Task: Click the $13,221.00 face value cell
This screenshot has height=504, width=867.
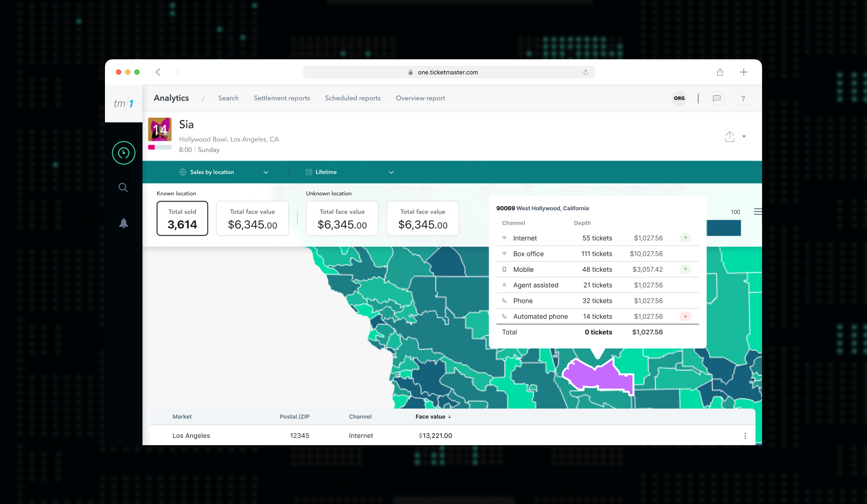Action: [435, 436]
